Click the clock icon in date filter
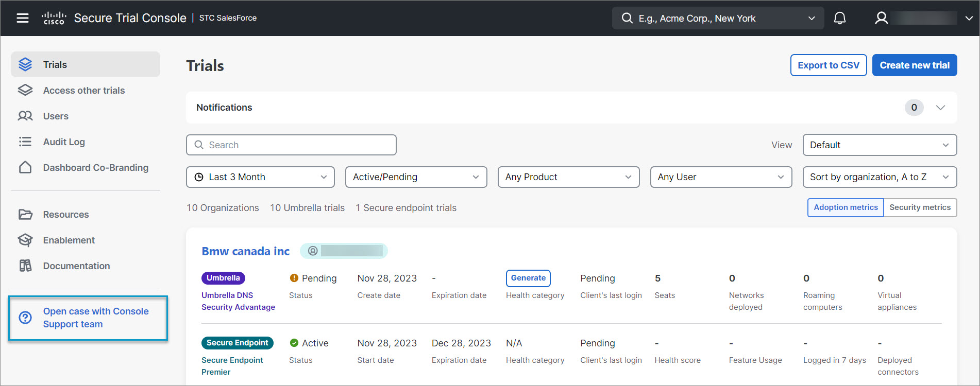Screen dimensions: 980x386 199,177
